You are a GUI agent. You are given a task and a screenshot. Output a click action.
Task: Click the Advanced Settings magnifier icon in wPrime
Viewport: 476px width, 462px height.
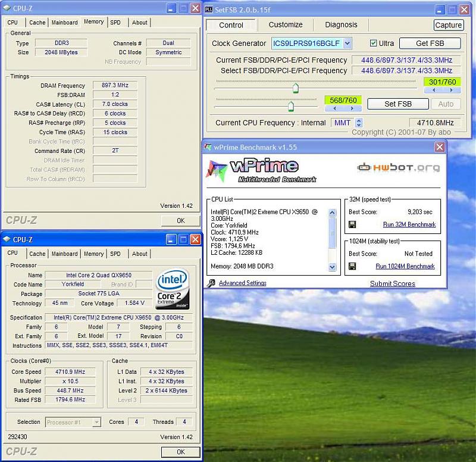point(211,283)
